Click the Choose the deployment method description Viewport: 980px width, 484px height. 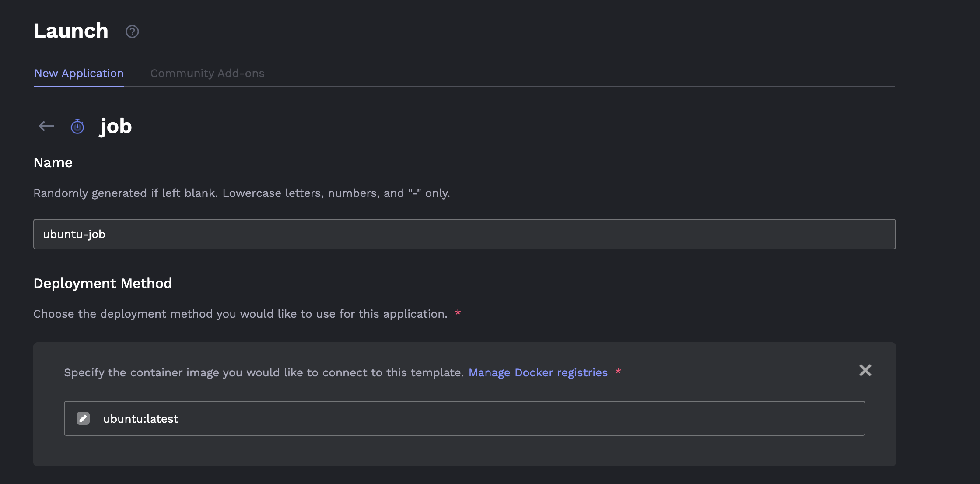(240, 314)
